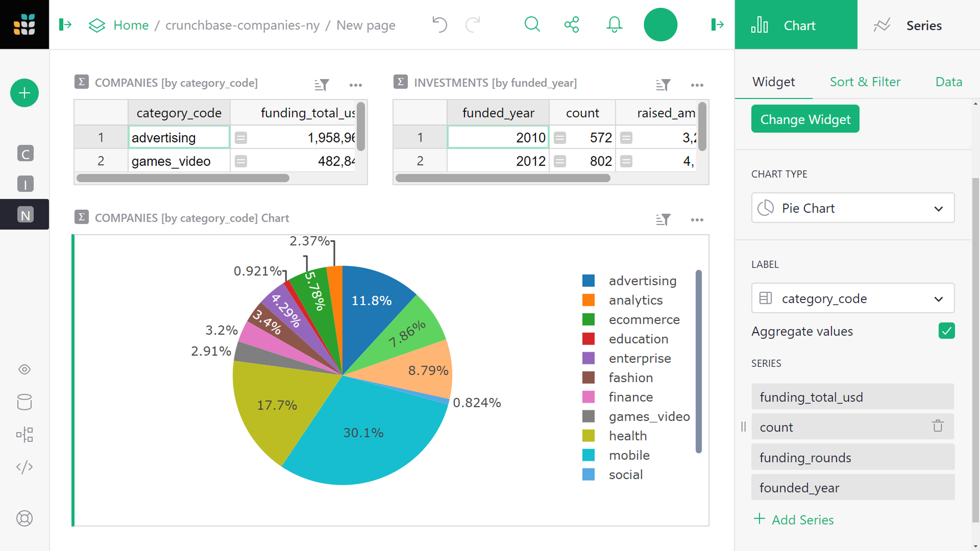
Task: Open Raw Data database icon in sidebar
Action: [24, 402]
